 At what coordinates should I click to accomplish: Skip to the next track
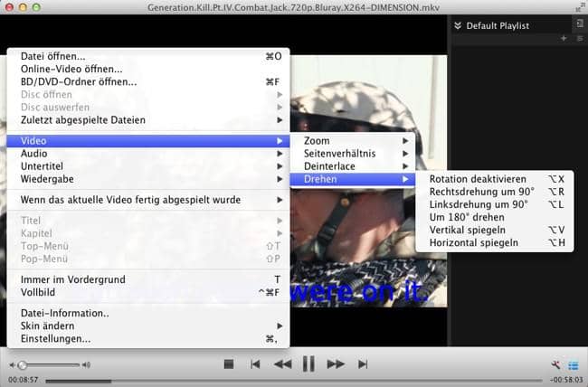363,364
